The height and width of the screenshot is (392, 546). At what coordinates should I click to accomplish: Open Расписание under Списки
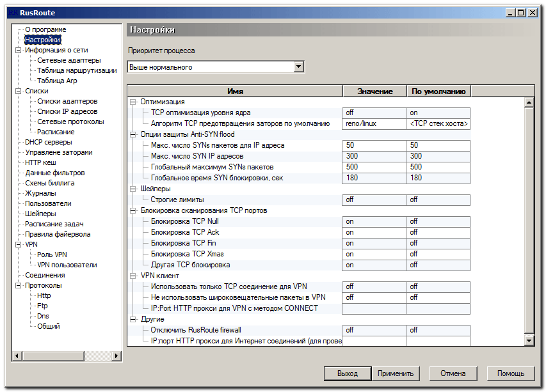point(56,132)
